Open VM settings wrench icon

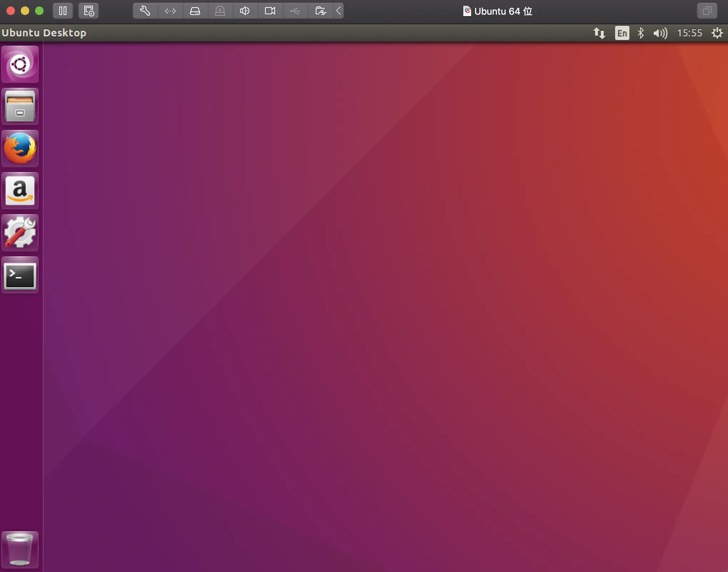pos(145,11)
